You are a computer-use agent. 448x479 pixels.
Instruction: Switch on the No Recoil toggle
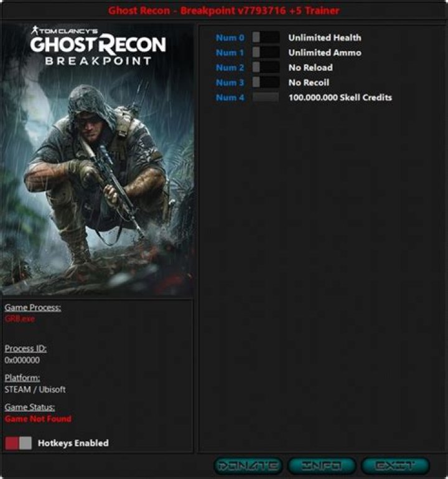pos(266,82)
